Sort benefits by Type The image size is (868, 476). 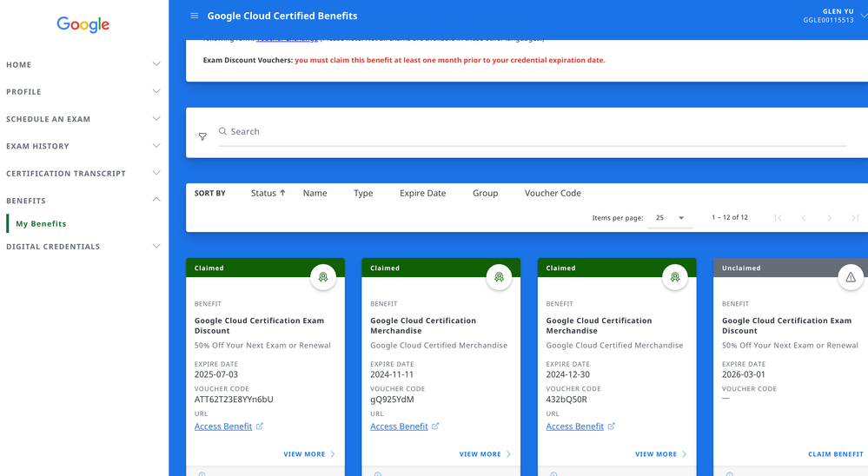pyautogui.click(x=363, y=193)
